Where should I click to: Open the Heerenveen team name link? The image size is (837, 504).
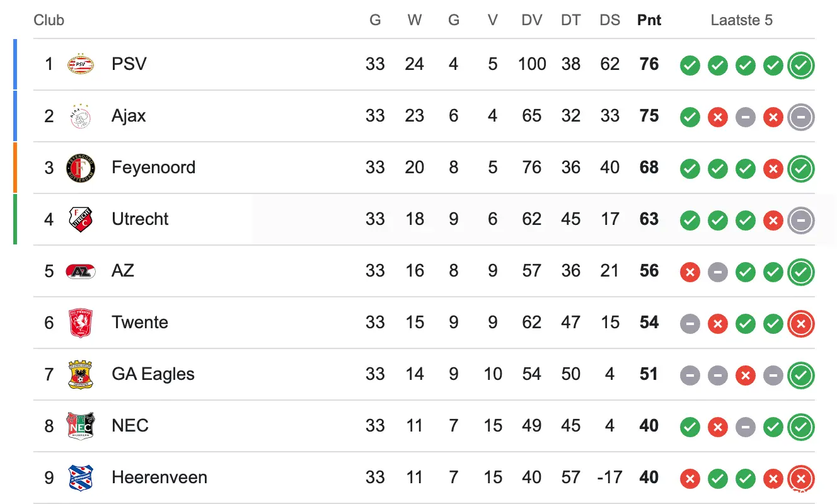tap(159, 478)
